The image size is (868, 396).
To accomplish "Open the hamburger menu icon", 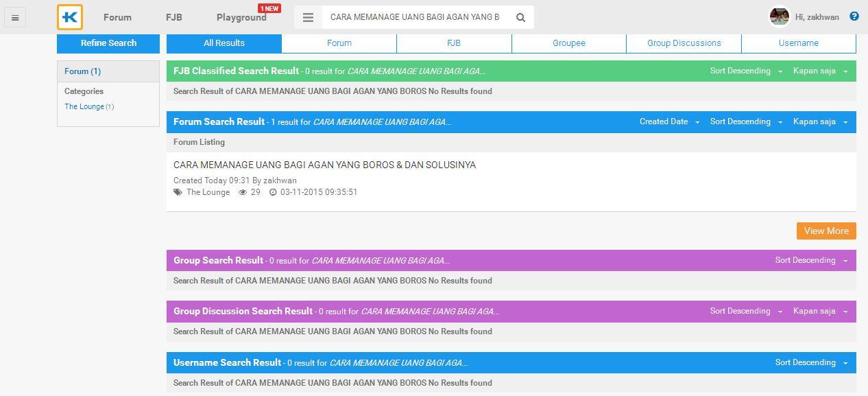I will pos(15,17).
